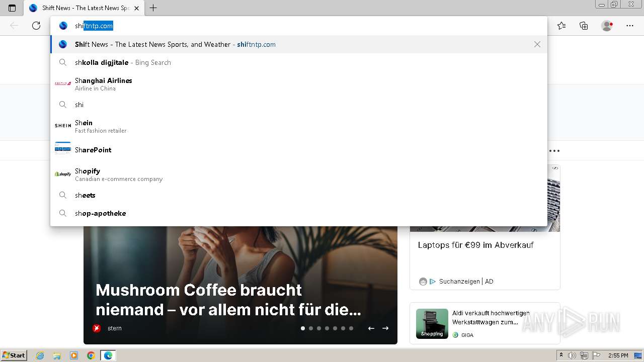
Task: Select 'shkolla digjitale' Bing search suggestion
Action: 299,62
